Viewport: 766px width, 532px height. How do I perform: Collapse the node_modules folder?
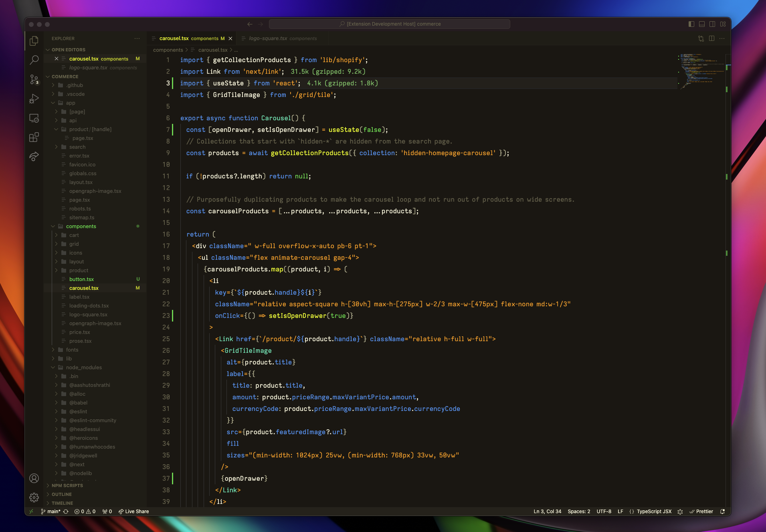pyautogui.click(x=84, y=368)
